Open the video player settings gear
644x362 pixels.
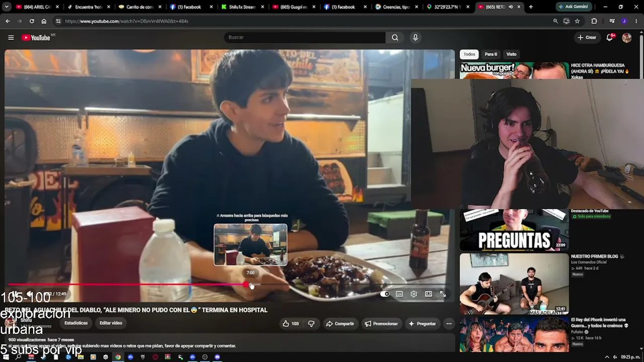(414, 294)
